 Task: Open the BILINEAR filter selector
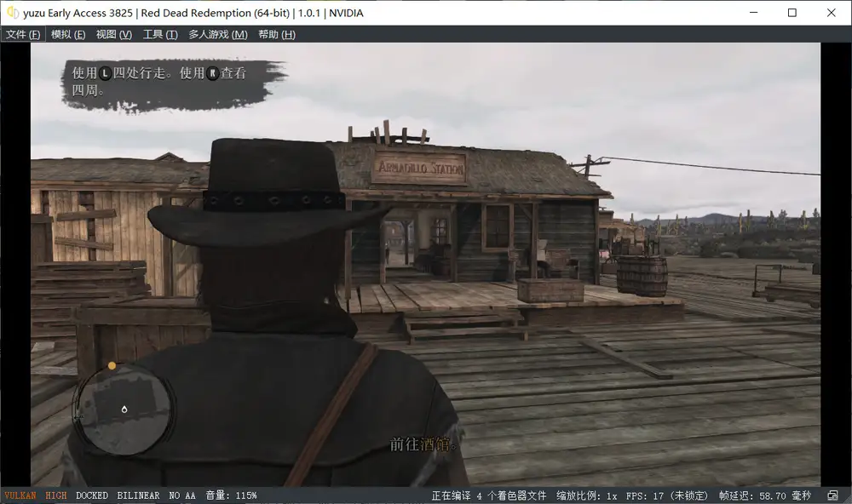coord(138,495)
